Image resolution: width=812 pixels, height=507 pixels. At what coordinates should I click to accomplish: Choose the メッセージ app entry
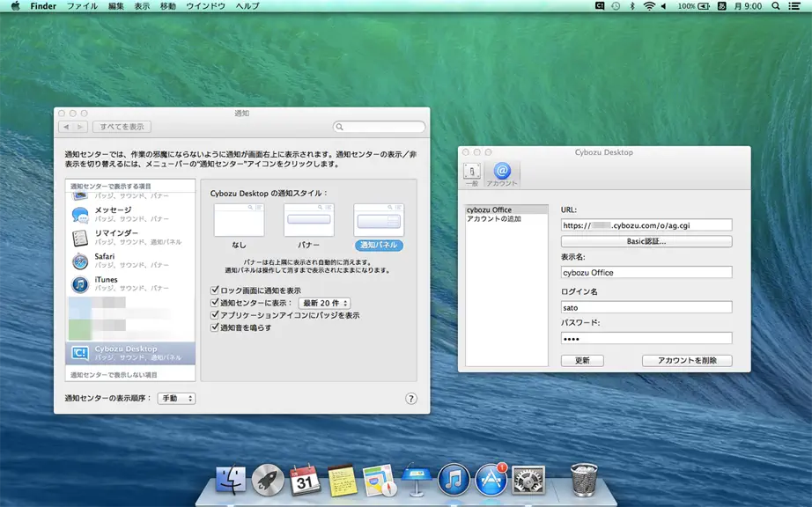pyautogui.click(x=130, y=214)
